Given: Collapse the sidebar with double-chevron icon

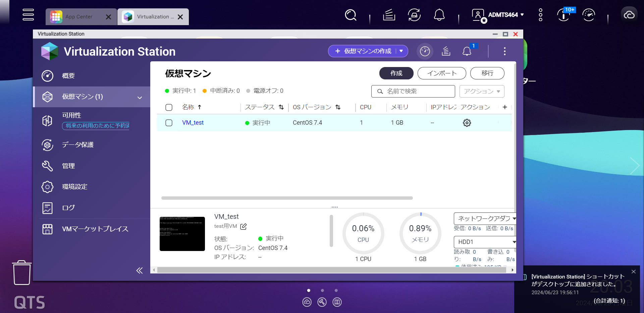Looking at the screenshot, I should tap(140, 270).
